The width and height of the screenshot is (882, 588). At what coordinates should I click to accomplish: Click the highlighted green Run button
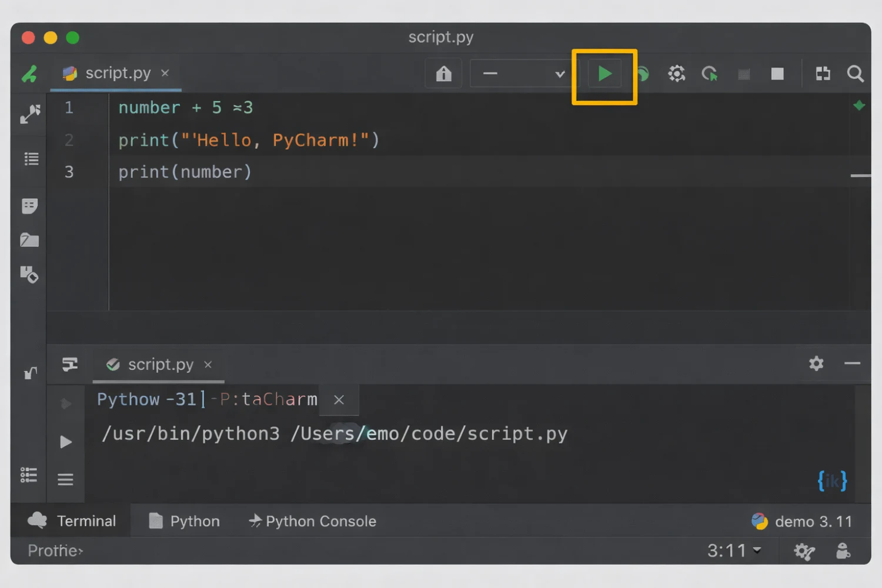(604, 73)
